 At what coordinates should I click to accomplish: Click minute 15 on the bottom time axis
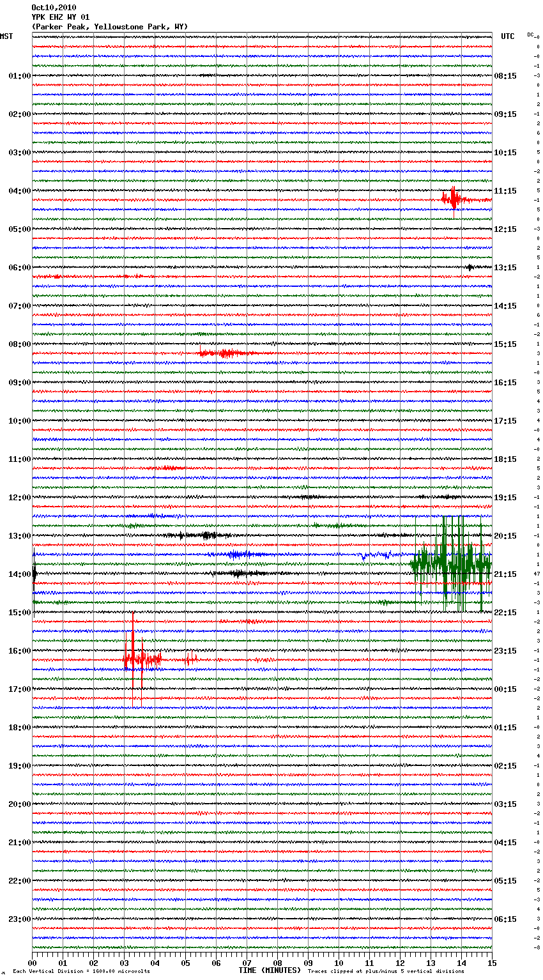(491, 963)
